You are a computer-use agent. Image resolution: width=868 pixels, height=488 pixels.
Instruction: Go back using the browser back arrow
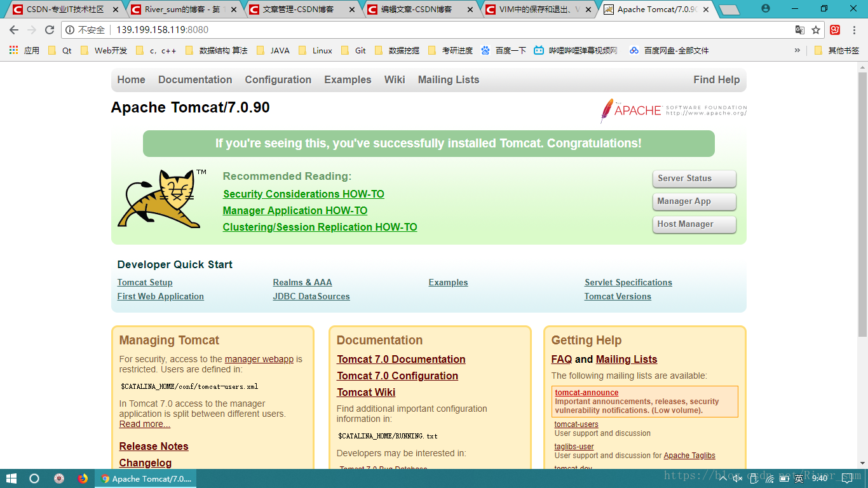tap(14, 30)
